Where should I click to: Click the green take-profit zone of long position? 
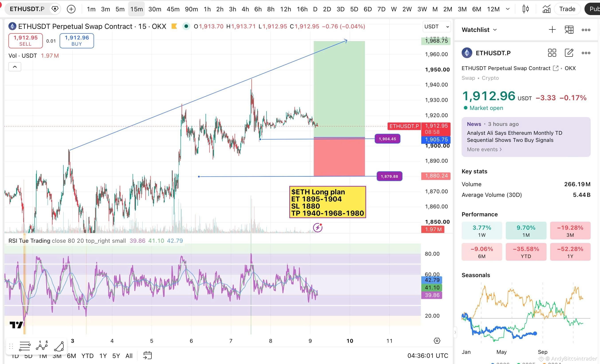(339, 89)
